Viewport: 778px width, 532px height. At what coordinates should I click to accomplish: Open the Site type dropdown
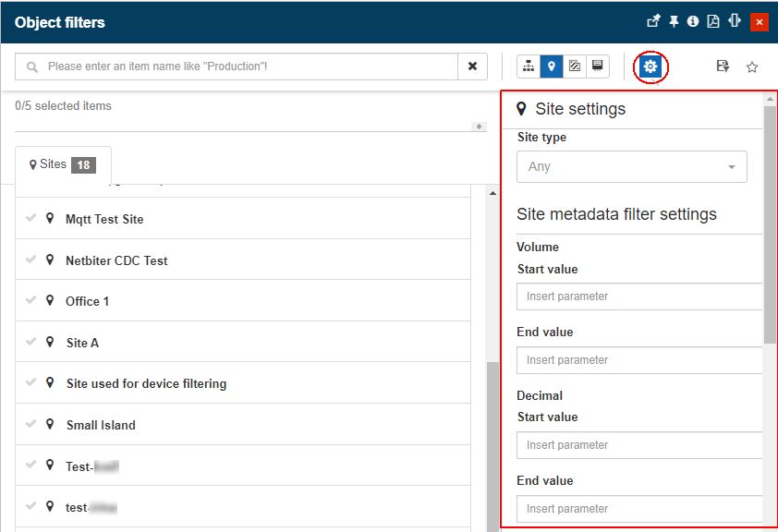tap(631, 167)
